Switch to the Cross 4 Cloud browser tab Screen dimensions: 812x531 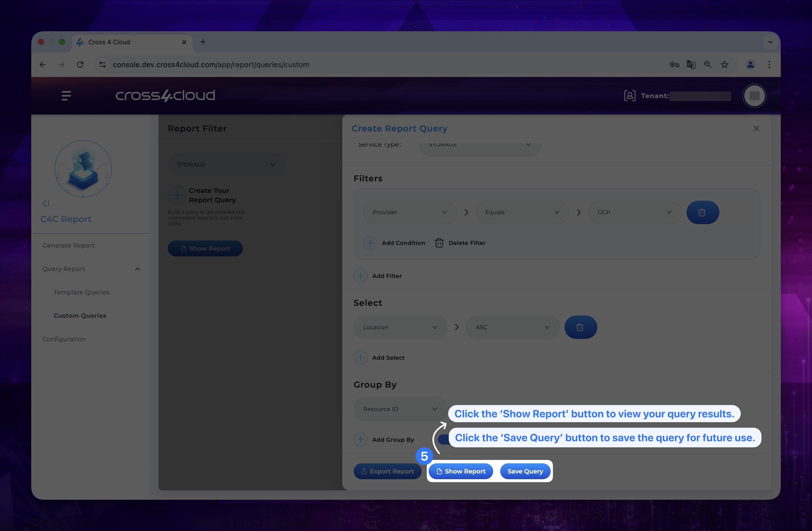click(132, 42)
